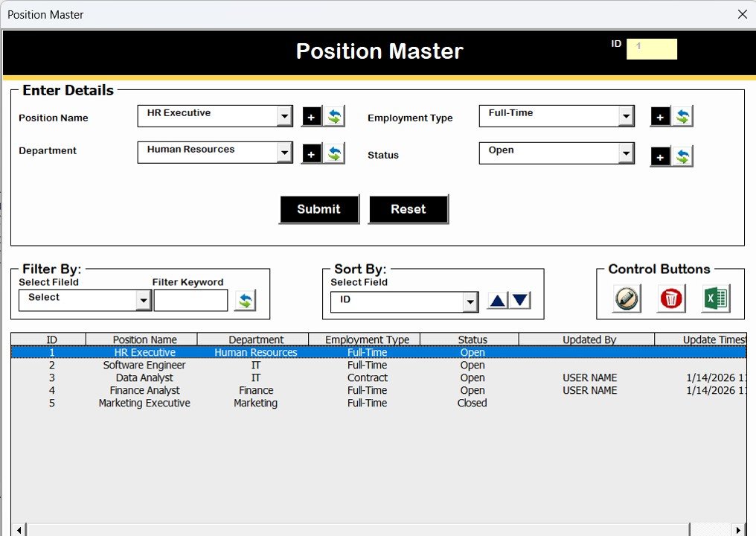Click the plus icon beside Department
Image resolution: width=756 pixels, height=536 pixels.
coord(311,153)
